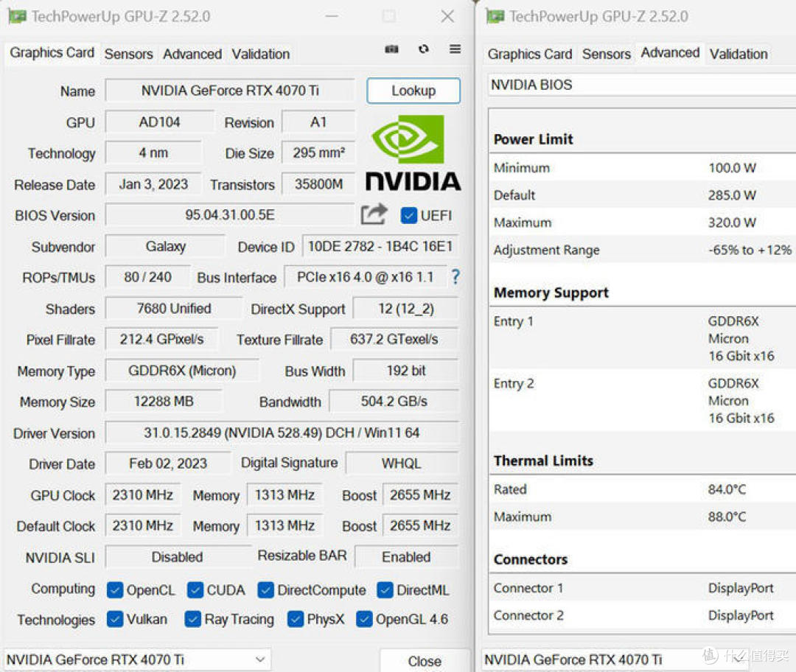Switch to Advanced tab in left window
This screenshot has height=672, width=796.
pos(192,54)
